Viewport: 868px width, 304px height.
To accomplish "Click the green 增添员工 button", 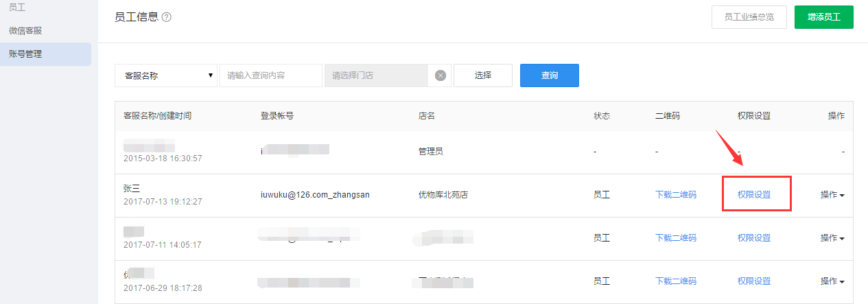I will 823,17.
